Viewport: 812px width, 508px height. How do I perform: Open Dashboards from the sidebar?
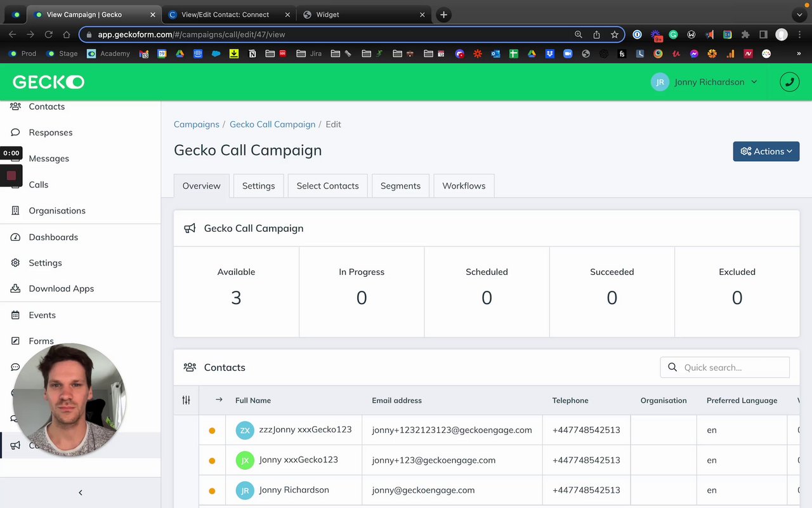pyautogui.click(x=53, y=237)
